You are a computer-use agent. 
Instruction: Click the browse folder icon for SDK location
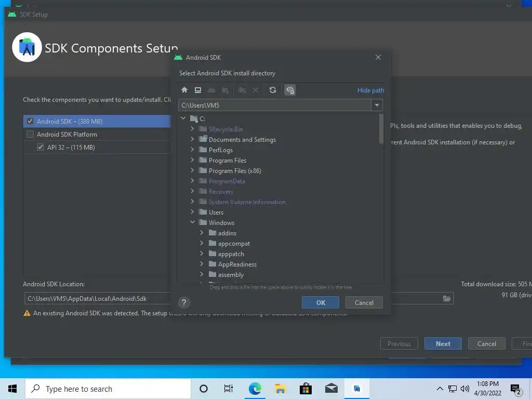[x=446, y=299]
